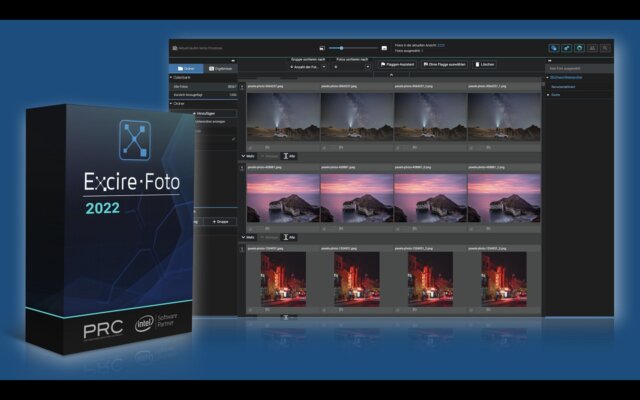The image size is (640, 400).
Task: Collapse the right sidebar panel handle
Action: pos(550,61)
